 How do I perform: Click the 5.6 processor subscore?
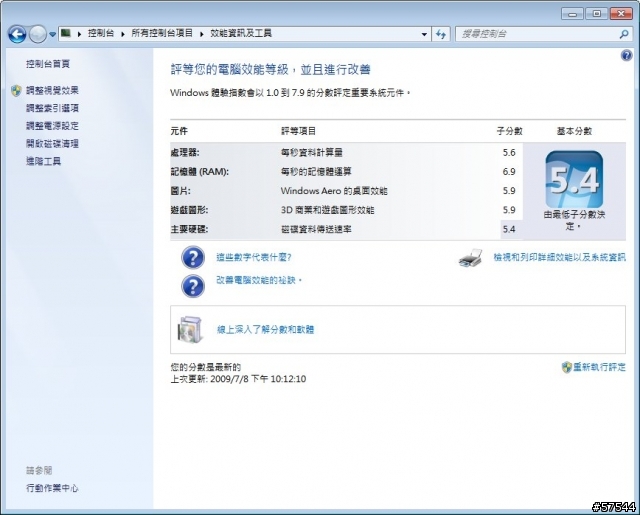tap(509, 153)
